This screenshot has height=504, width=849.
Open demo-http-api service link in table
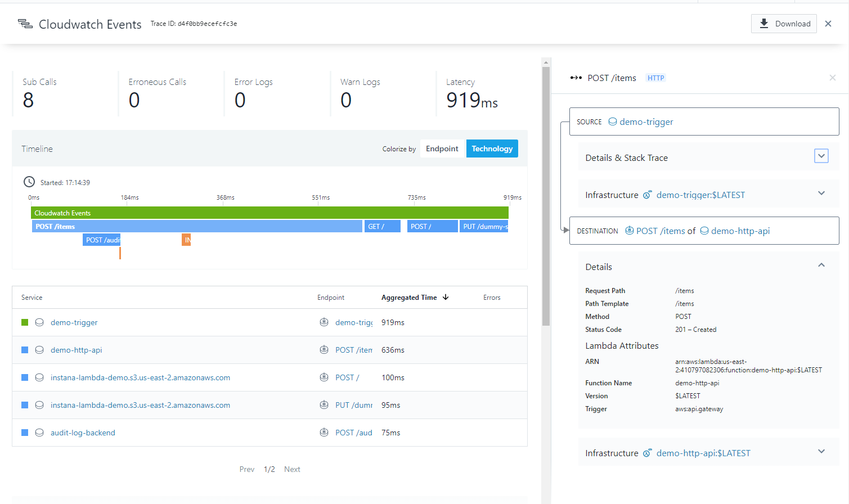point(77,350)
